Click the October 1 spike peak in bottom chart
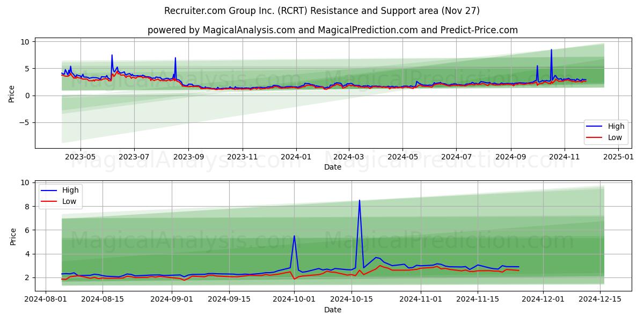 pos(294,236)
